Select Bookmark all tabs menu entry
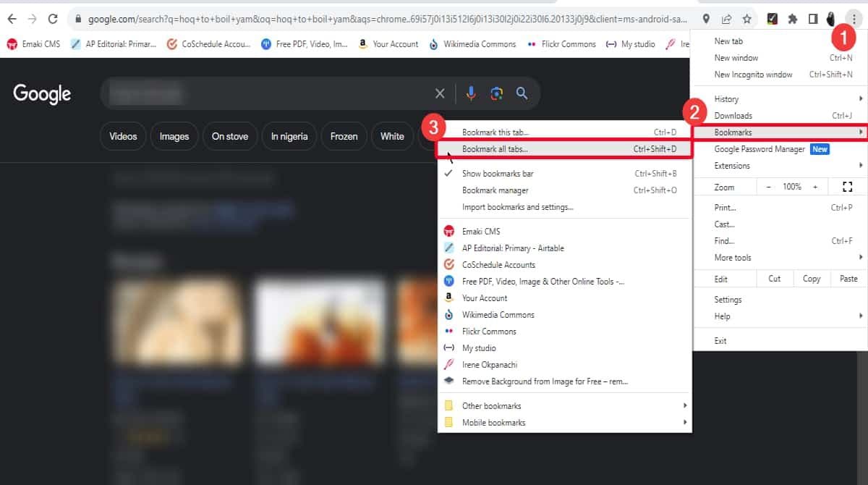The width and height of the screenshot is (868, 485). tap(495, 149)
